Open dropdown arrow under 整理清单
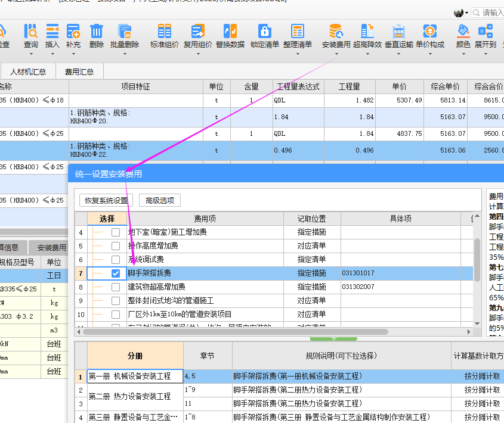Screen dimensions: 504x423 (x=298, y=54)
